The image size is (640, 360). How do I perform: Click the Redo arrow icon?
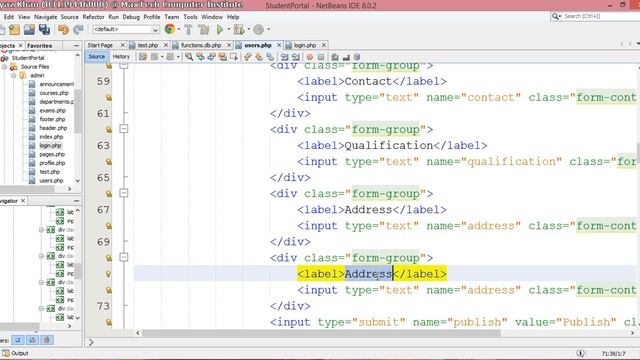pos(78,29)
